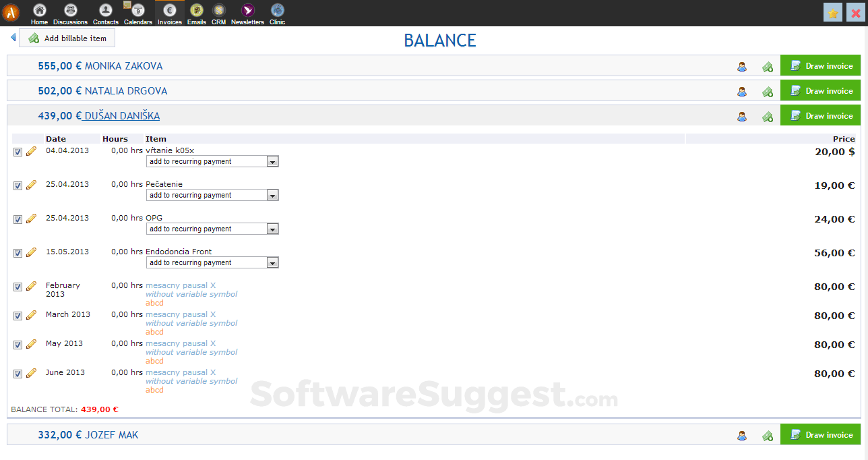Viewport: 868px width, 460px height.
Task: Open the Emails icon
Action: 197,10
